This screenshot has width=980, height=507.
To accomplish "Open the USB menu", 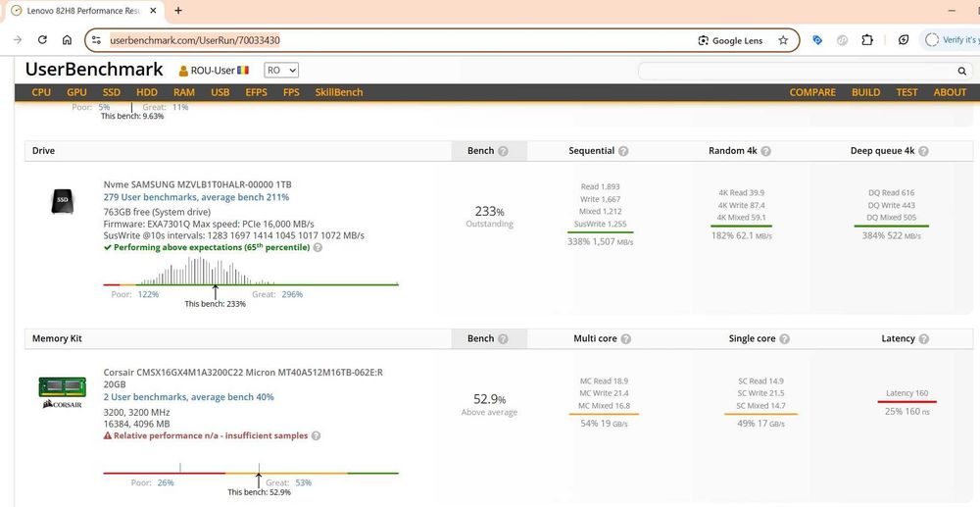I will [x=220, y=92].
